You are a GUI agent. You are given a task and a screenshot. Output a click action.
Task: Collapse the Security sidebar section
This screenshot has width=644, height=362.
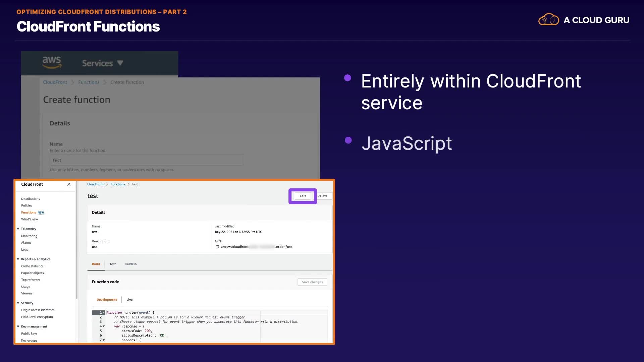click(18, 303)
